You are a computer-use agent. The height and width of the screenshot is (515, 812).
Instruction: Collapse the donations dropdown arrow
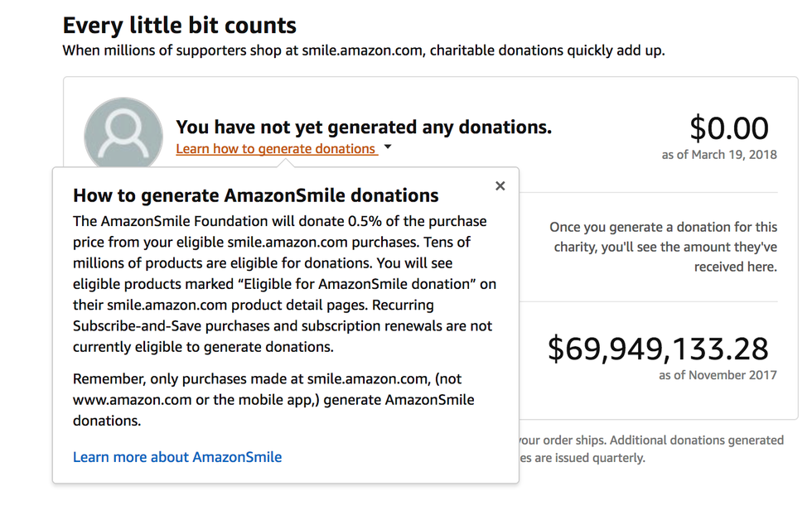388,149
